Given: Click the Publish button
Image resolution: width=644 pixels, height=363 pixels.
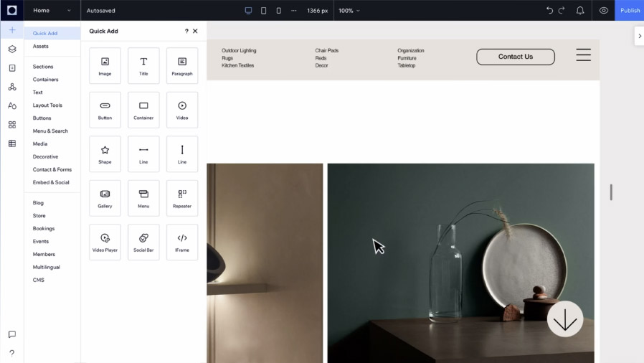Looking at the screenshot, I should coord(630,10).
